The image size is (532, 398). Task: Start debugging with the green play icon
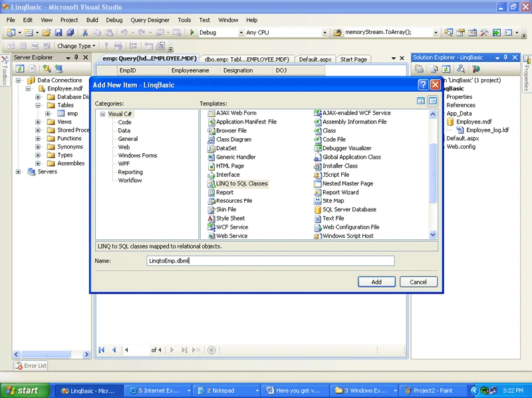[192, 32]
